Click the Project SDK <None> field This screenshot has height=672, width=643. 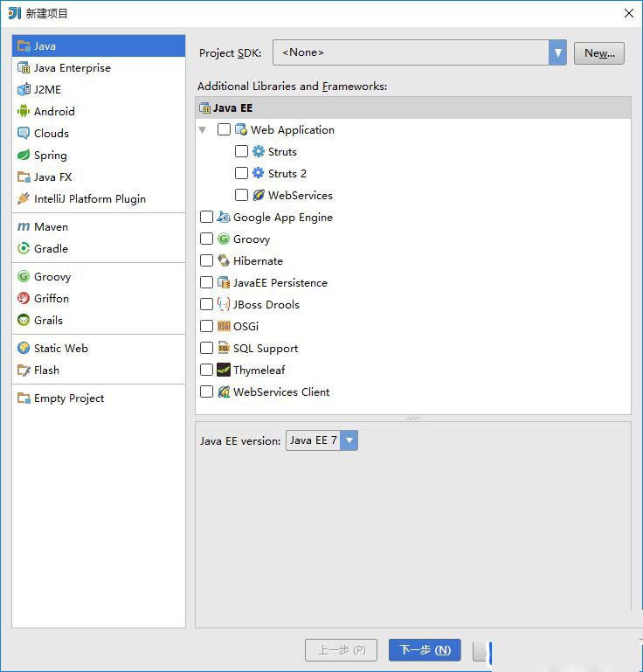coord(411,52)
